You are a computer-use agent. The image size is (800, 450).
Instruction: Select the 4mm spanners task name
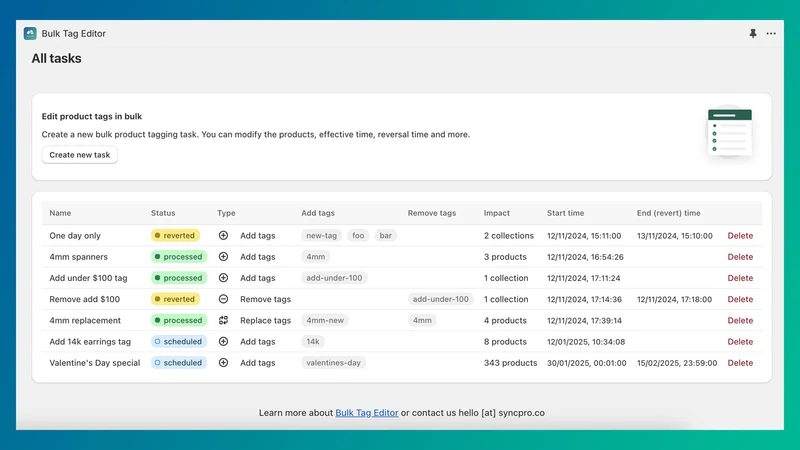coord(79,257)
